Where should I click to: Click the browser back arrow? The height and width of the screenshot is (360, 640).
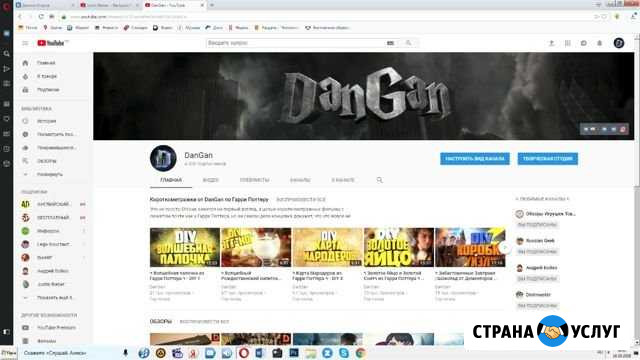coord(20,16)
